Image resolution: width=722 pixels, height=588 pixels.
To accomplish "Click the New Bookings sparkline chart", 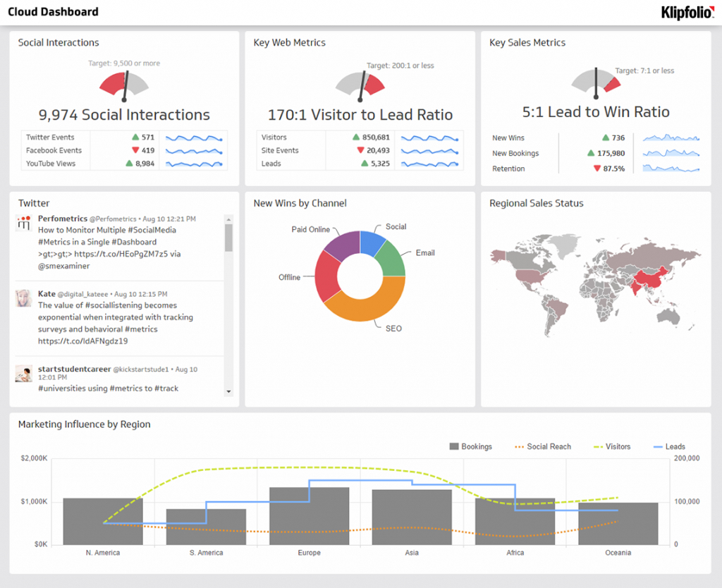I will [670, 153].
